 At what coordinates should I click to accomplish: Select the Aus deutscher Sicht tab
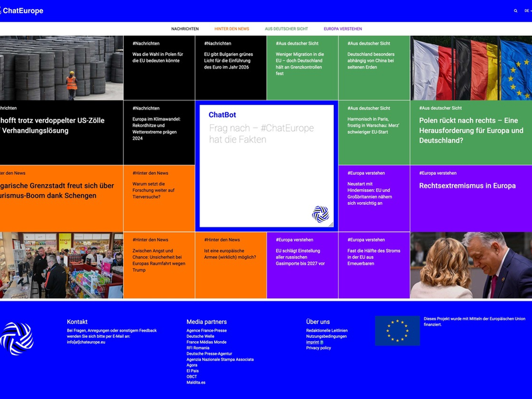[286, 29]
